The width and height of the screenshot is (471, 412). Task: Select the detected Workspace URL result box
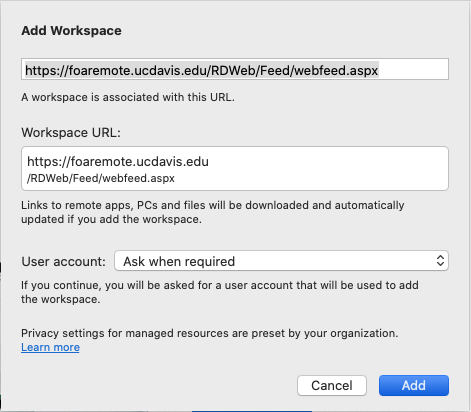[235, 168]
